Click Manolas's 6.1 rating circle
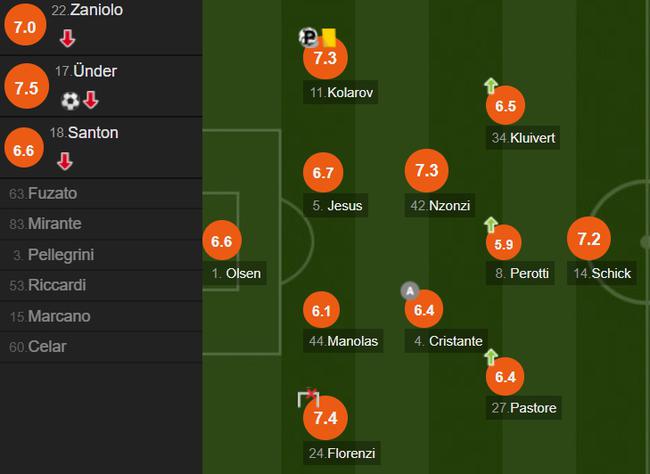Viewport: 650px width, 474px height. coord(321,310)
